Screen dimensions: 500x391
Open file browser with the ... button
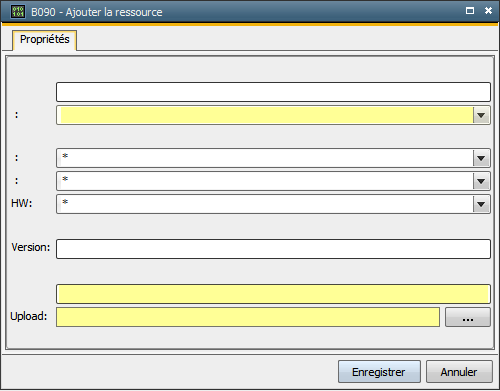(468, 317)
